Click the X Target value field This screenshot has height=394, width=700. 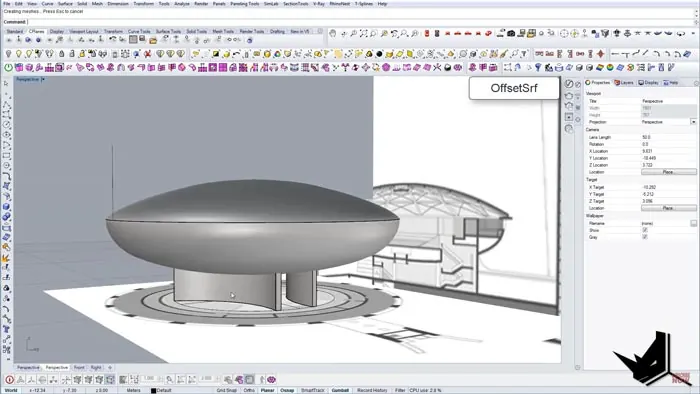[x=668, y=187]
